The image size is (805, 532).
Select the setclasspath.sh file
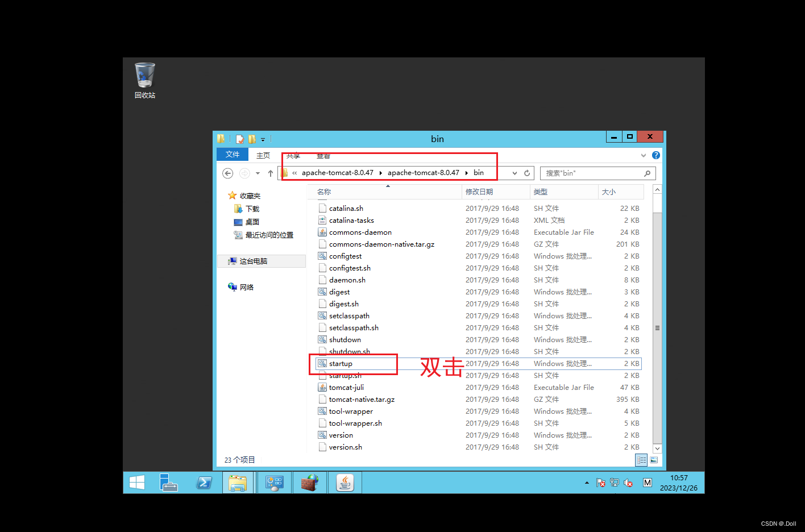coord(354,328)
